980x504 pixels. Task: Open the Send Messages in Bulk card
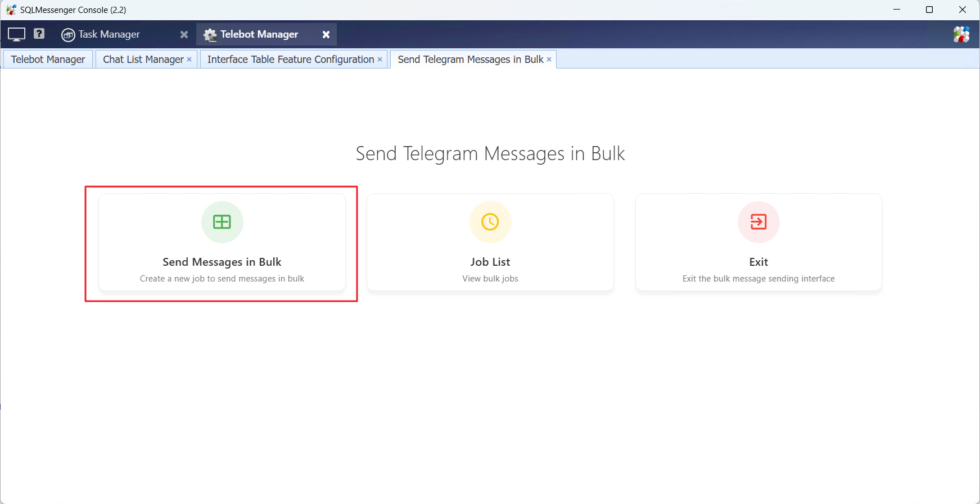coord(222,242)
